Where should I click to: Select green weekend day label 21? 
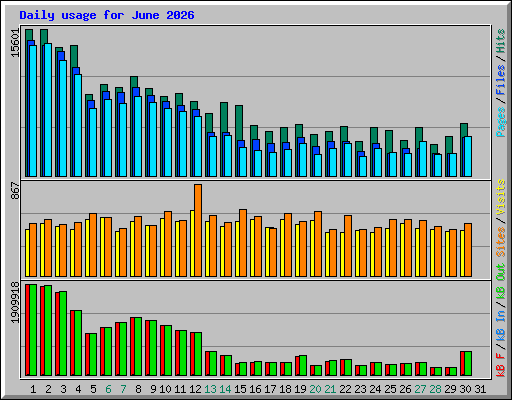click(x=330, y=389)
